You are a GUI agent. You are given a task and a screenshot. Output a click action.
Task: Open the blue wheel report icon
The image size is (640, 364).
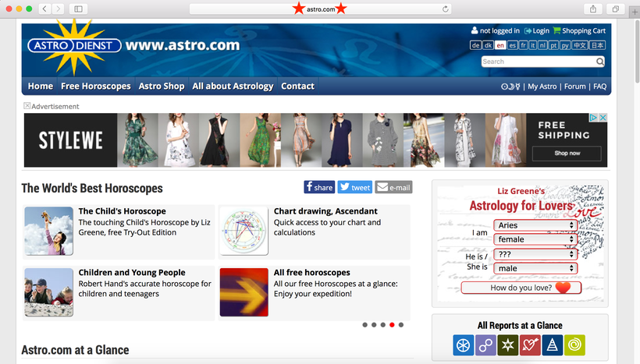click(464, 345)
